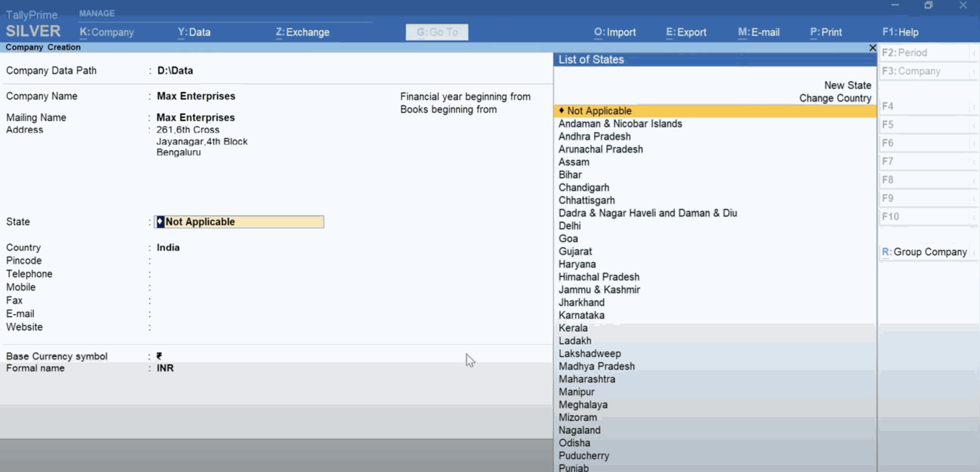
Task: Select Himachal Pradesh from the list
Action: [x=599, y=277]
